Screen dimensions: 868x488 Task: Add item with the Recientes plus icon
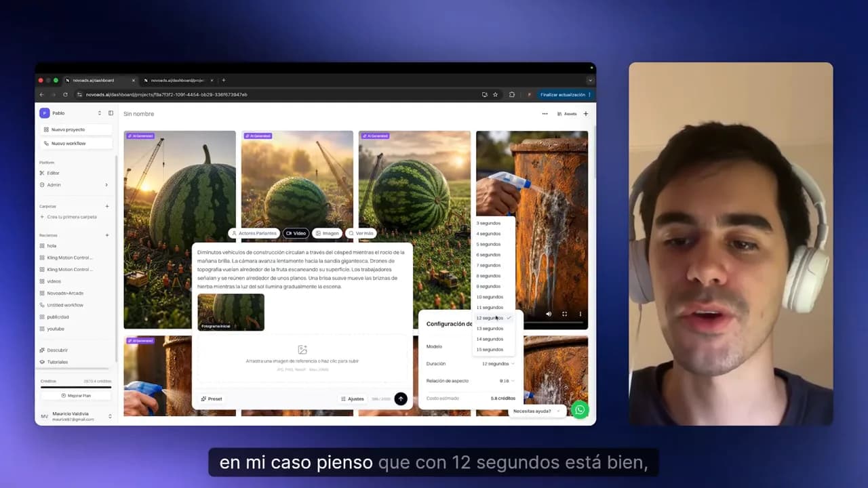point(106,235)
